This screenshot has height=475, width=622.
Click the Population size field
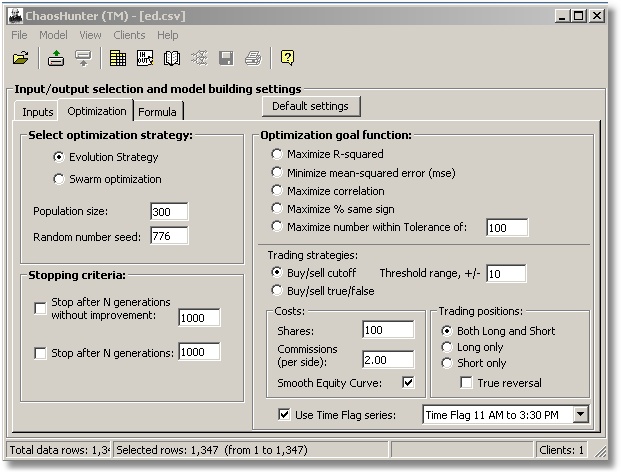pyautogui.click(x=169, y=212)
